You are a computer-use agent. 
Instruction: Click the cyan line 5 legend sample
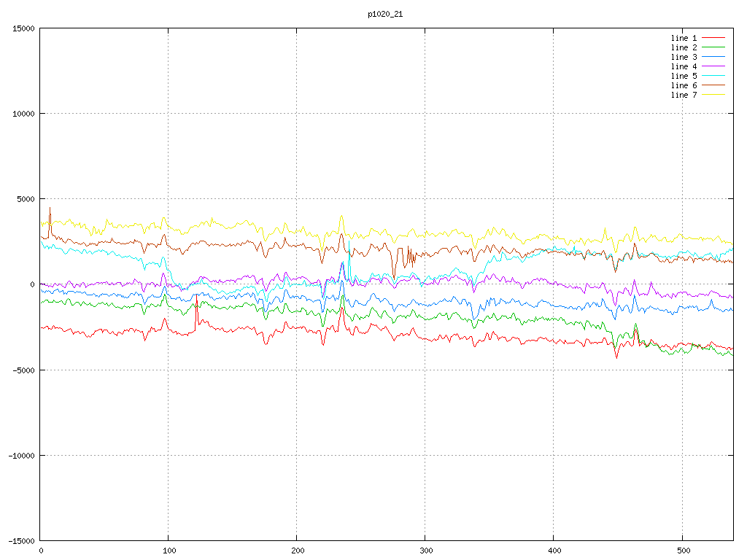713,76
